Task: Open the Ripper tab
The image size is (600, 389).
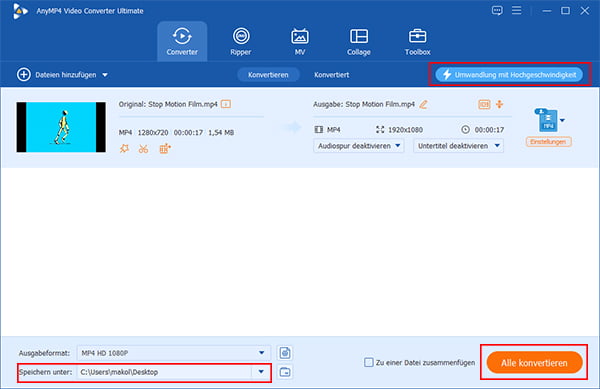Action: coord(241,41)
